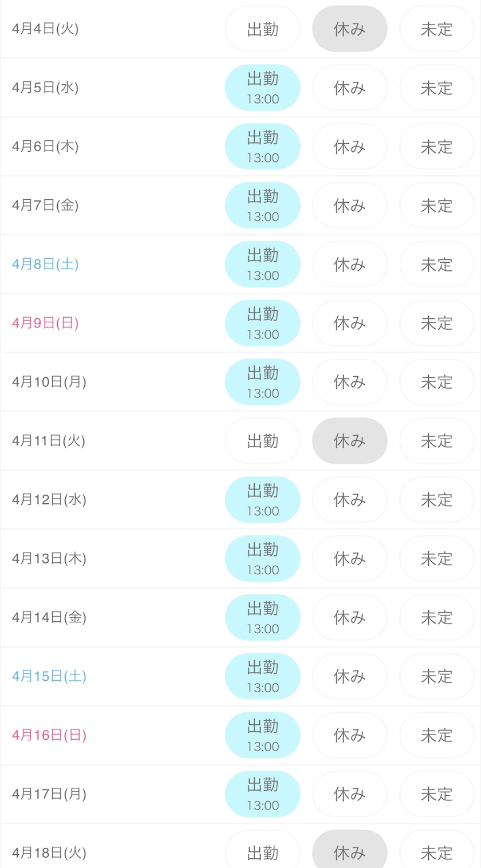This screenshot has width=481, height=868.
Task: Select 出勤 for 4月4日(火)
Action: click(x=263, y=29)
